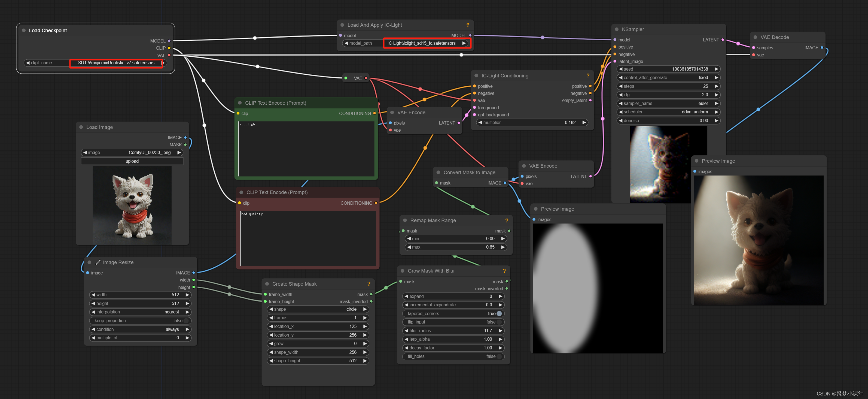868x399 pixels.
Task: Click the IC-Light Conditioning help question mark
Action: (x=588, y=75)
